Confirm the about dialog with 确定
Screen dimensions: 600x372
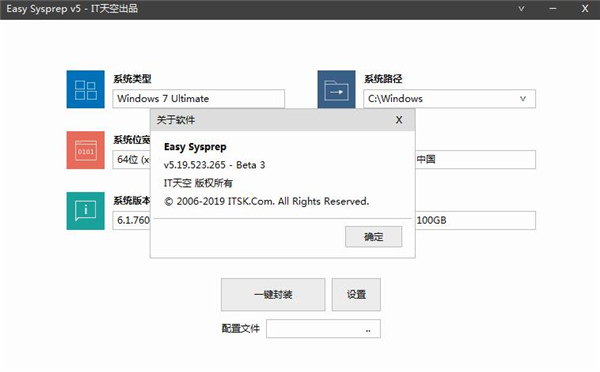tap(373, 237)
